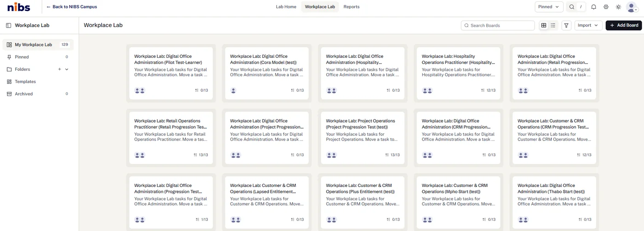
Task: Open Customer & CRM Operations (Lapsed Entitlement) board
Action: tap(267, 202)
